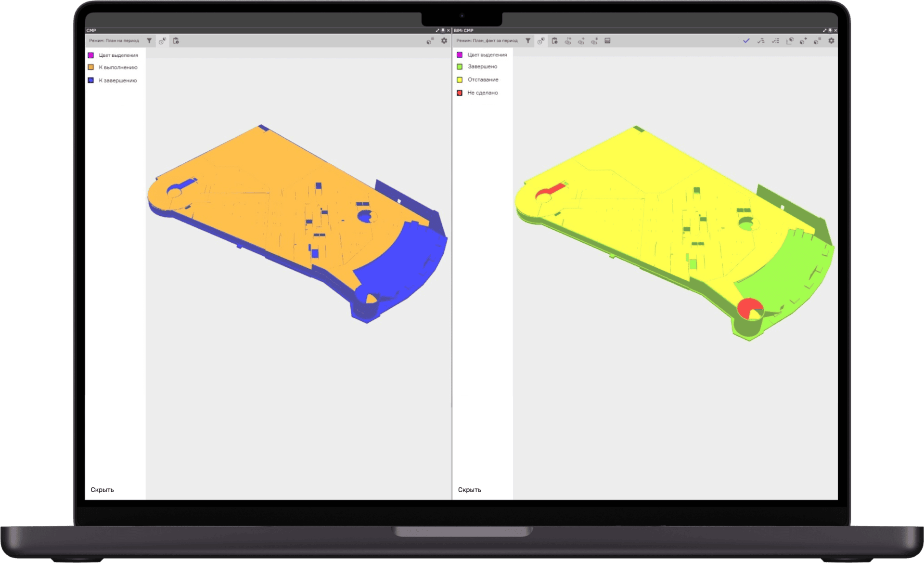Click the clock-cube schedule icon in the left panel
924x563 pixels.
point(163,41)
